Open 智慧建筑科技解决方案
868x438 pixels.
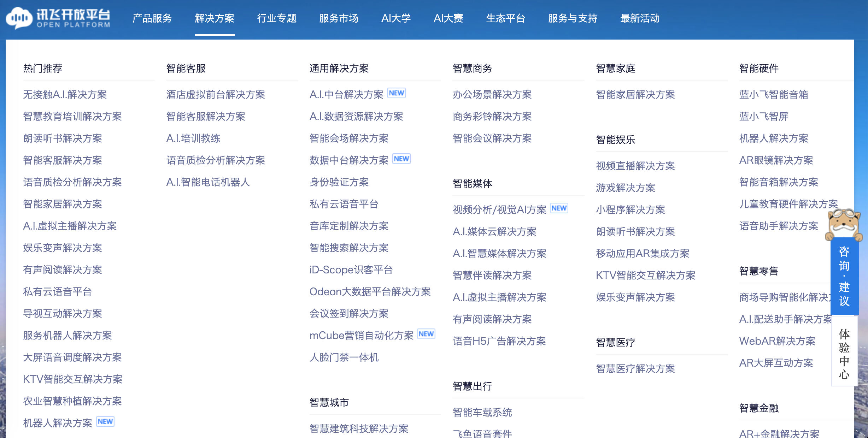[359, 429]
